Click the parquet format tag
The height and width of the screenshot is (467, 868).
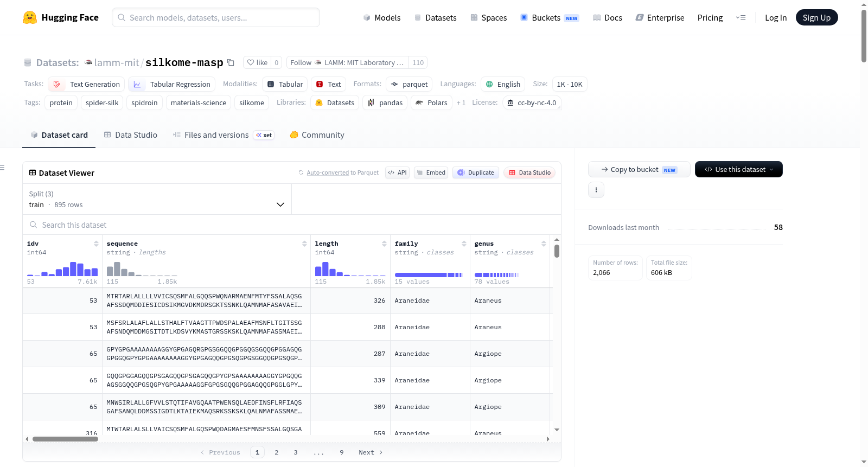point(409,84)
